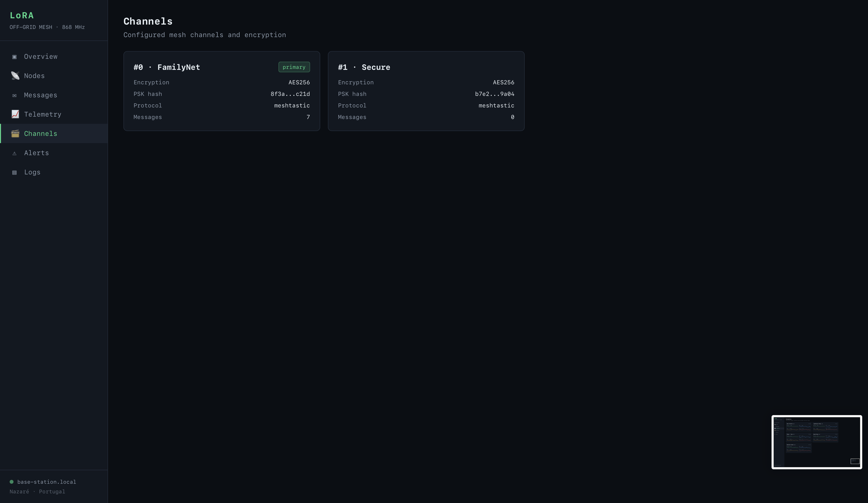
Task: Click the Nodes satellite dish icon
Action: pos(15,76)
